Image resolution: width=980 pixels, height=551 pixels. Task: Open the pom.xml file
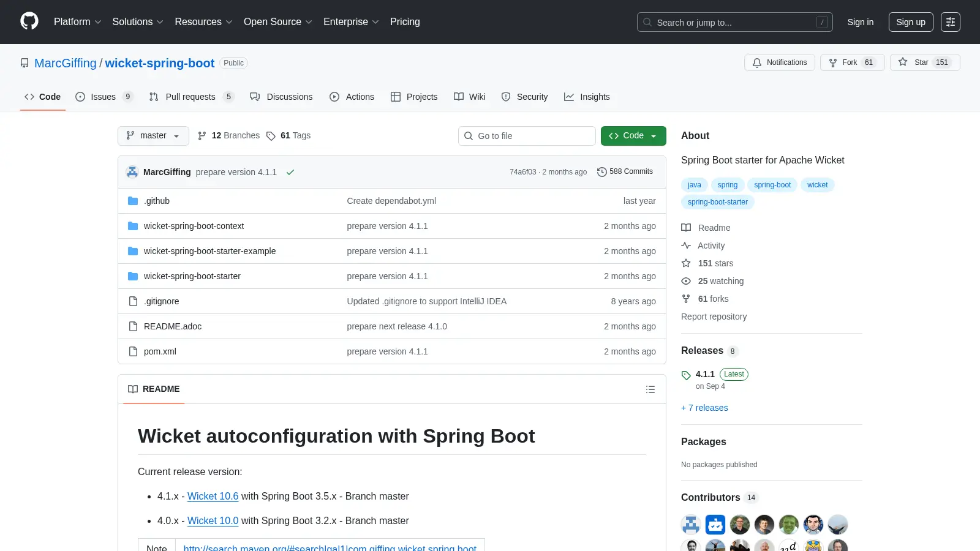(160, 351)
